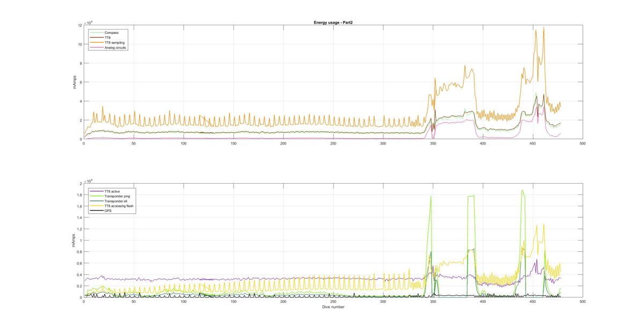Click the 'TT8 active' legend label
Image resolution: width=644 pixels, height=334 pixels.
tap(113, 191)
